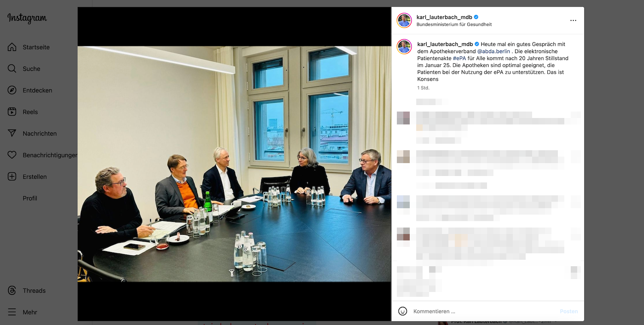Select the Reels icon
Image resolution: width=644 pixels, height=325 pixels.
[12, 112]
